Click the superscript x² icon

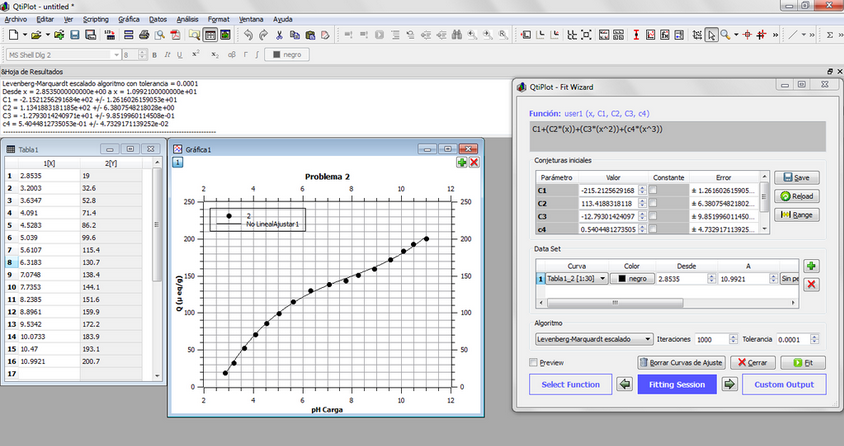196,54
